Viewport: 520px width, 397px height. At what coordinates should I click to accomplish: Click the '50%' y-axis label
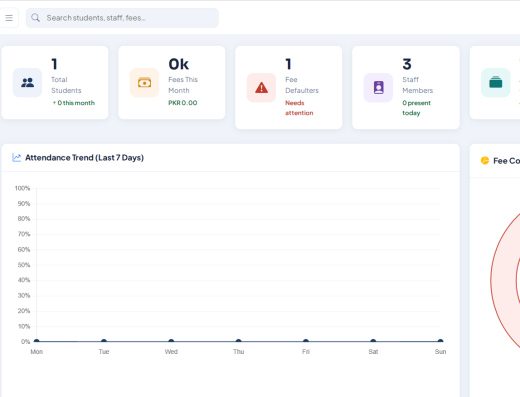point(24,265)
